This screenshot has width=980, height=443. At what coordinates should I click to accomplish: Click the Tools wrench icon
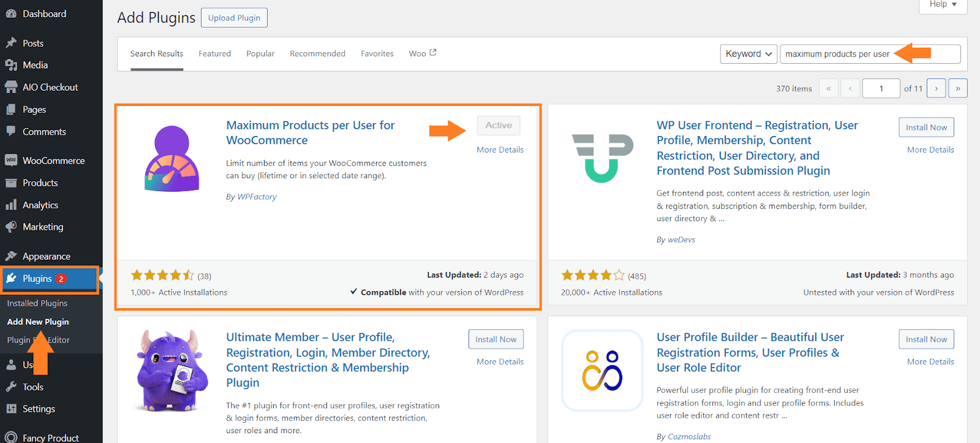click(11, 387)
